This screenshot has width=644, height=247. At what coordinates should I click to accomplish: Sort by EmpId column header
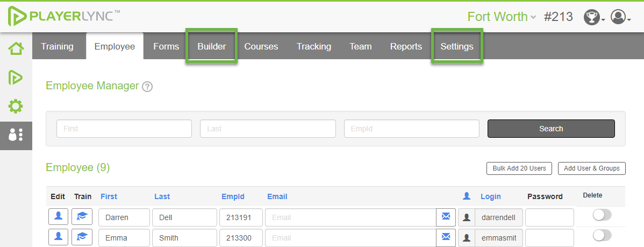click(x=233, y=196)
